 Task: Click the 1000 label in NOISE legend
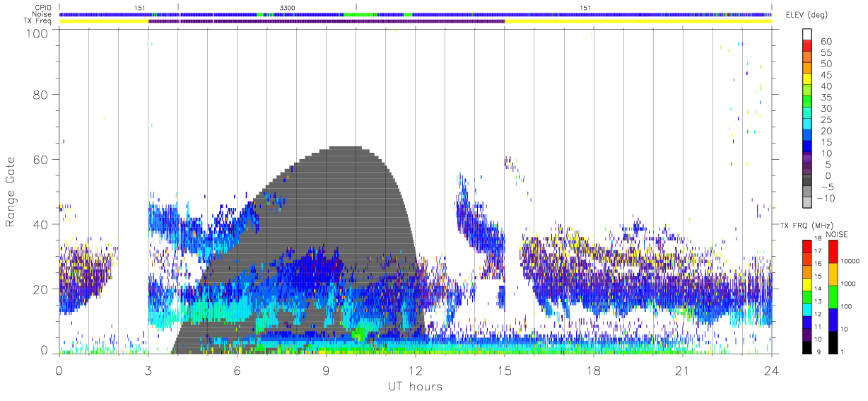tap(849, 284)
